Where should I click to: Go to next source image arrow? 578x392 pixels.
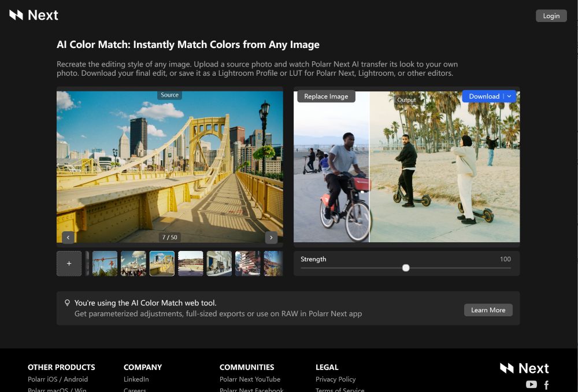[271, 238]
